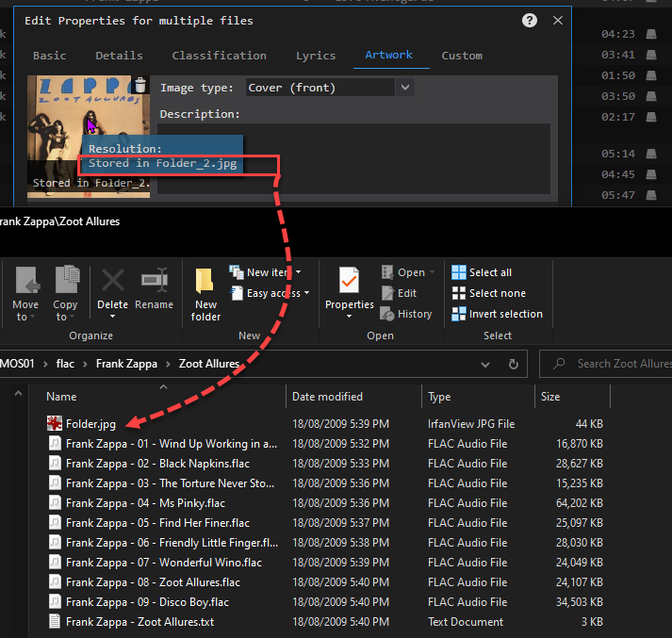Switch to the Classification tab
The image size is (672, 638).
pos(219,56)
